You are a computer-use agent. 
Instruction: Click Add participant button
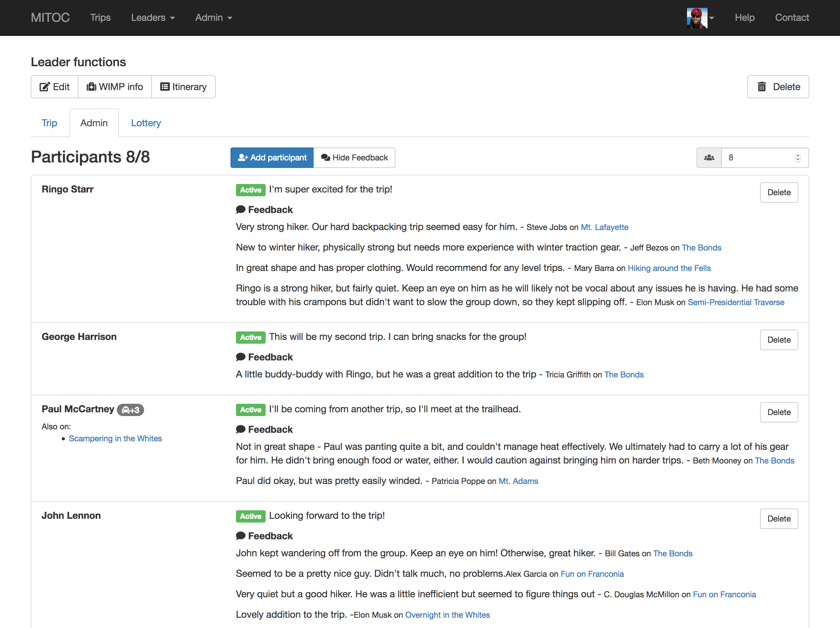point(272,157)
